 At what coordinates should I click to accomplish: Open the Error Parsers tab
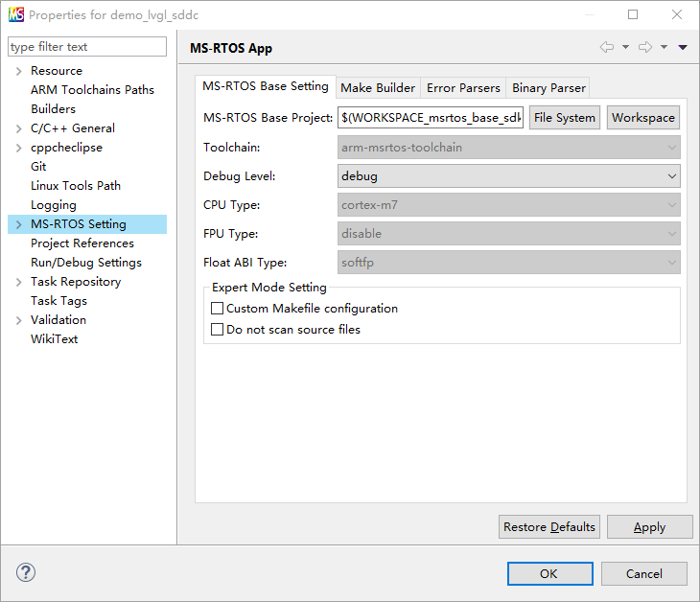463,87
